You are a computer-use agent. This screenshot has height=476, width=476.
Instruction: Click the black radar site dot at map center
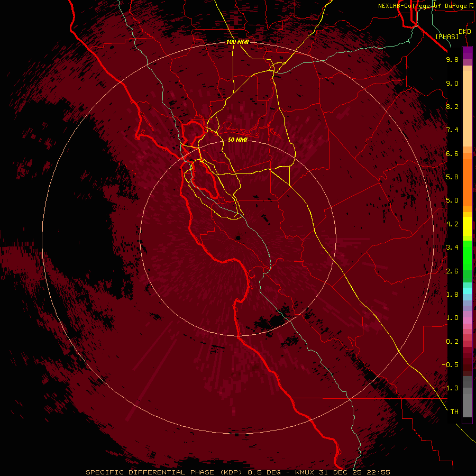click(238, 237)
